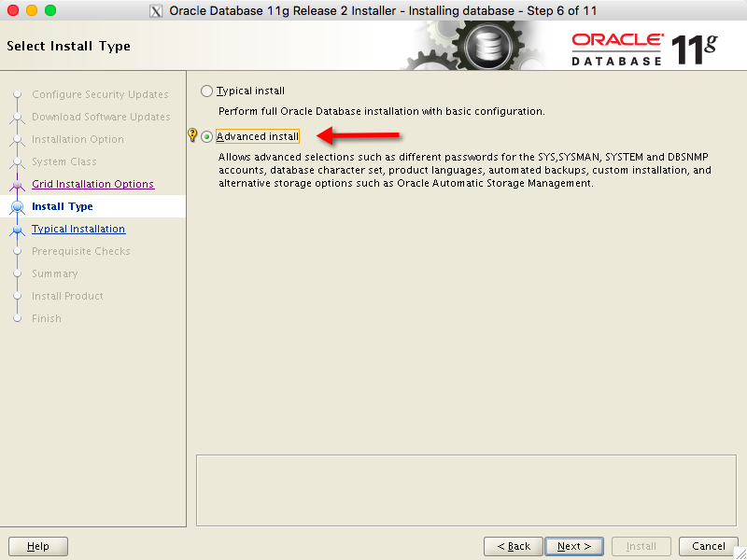
Task: Select the Advanced install radio button
Action: tap(207, 137)
